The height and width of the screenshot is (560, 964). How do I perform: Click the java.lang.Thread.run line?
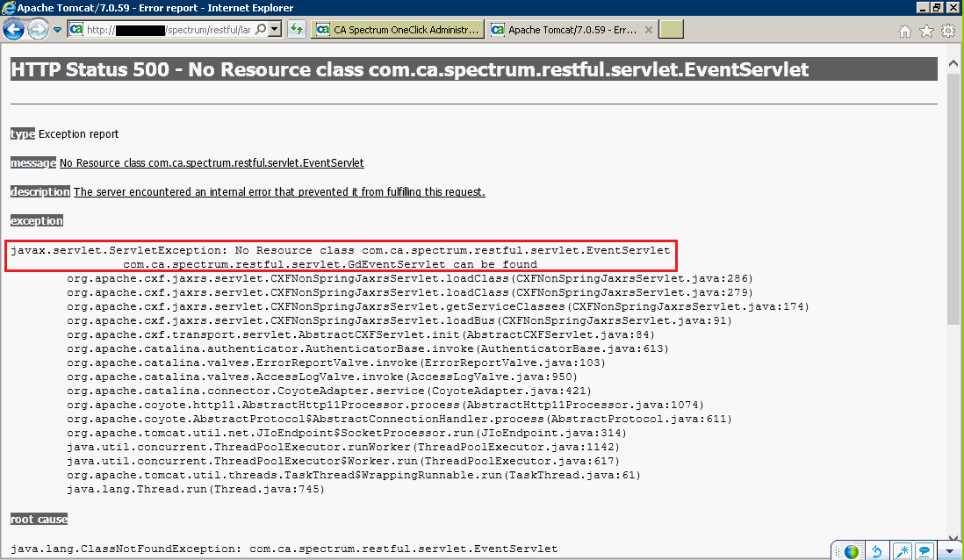point(196,489)
